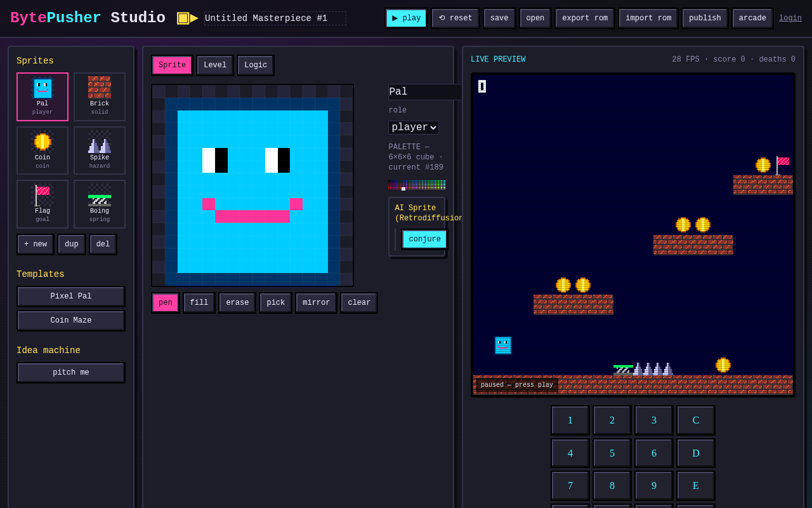The height and width of the screenshot is (508, 812).
Task: Click keypad key C
Action: click(696, 420)
